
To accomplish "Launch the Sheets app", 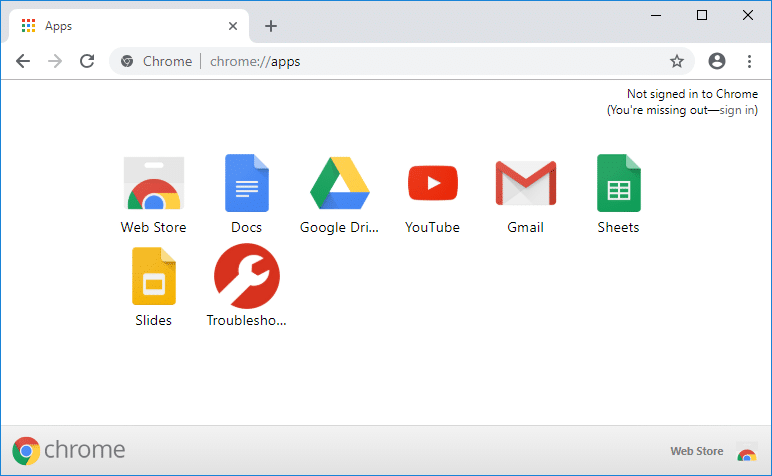I will point(618,185).
